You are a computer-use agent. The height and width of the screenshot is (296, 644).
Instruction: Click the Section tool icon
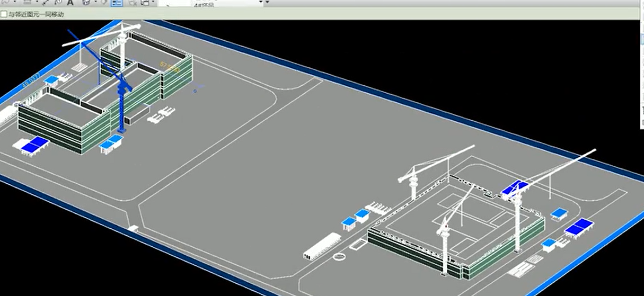coord(104,2)
